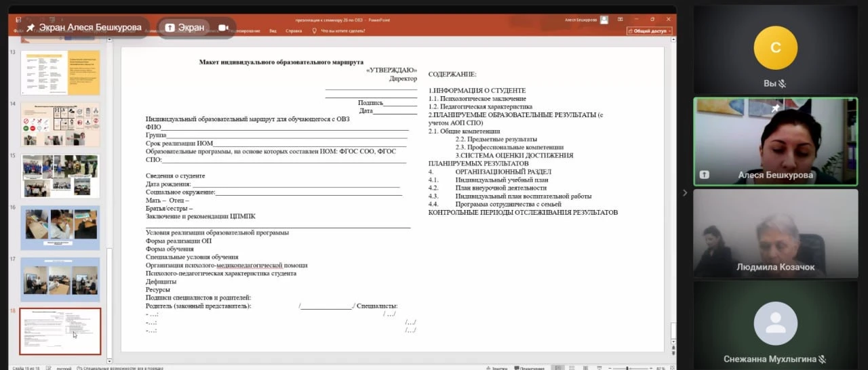Open the ribbon display options in the title bar
Viewport: 868px width, 370px height.
pyautogui.click(x=620, y=20)
